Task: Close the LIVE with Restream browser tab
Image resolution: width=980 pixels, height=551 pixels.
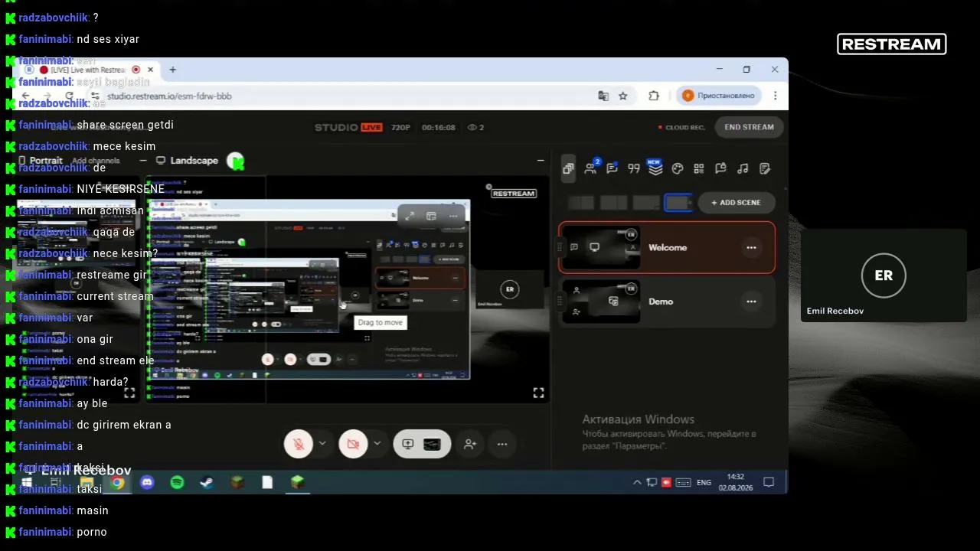Action: pos(150,70)
